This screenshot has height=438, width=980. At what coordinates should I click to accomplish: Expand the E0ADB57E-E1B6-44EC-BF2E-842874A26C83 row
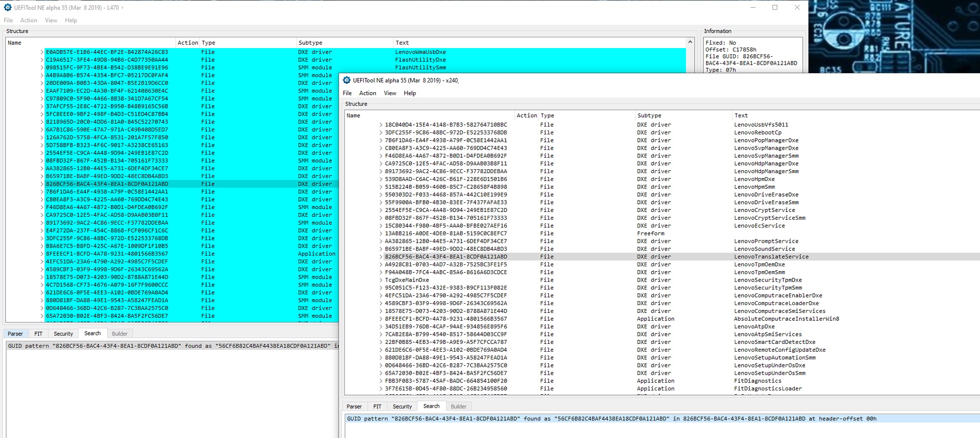click(42, 52)
